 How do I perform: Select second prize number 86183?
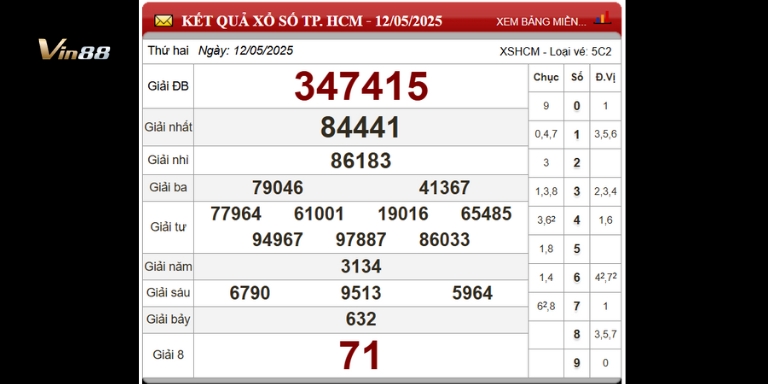361,161
